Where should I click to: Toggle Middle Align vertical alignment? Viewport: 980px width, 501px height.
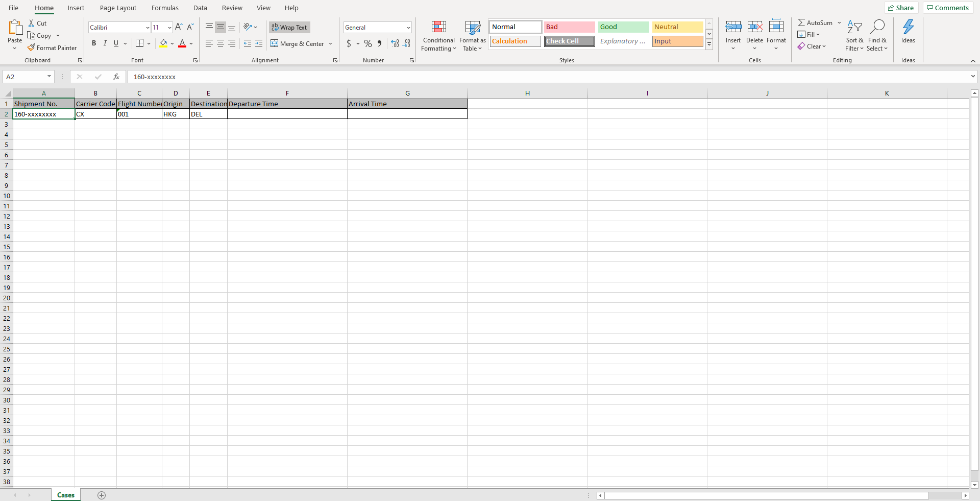[220, 27]
